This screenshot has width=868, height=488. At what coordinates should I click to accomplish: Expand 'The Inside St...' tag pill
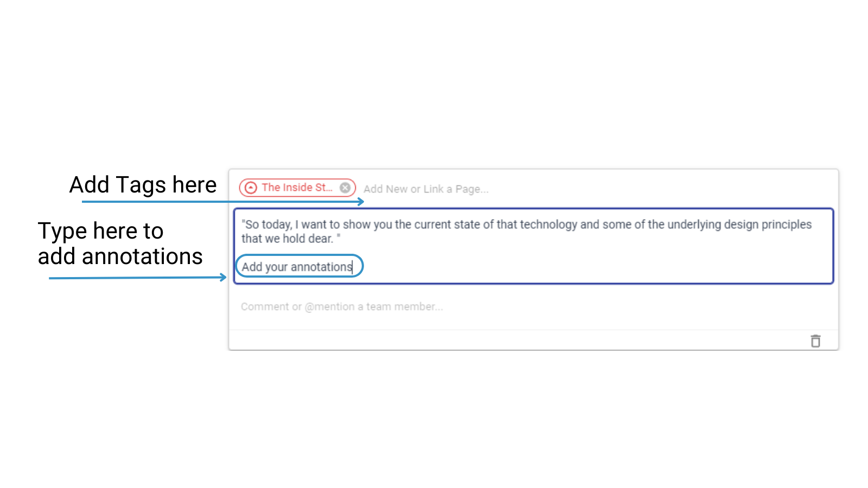(297, 188)
